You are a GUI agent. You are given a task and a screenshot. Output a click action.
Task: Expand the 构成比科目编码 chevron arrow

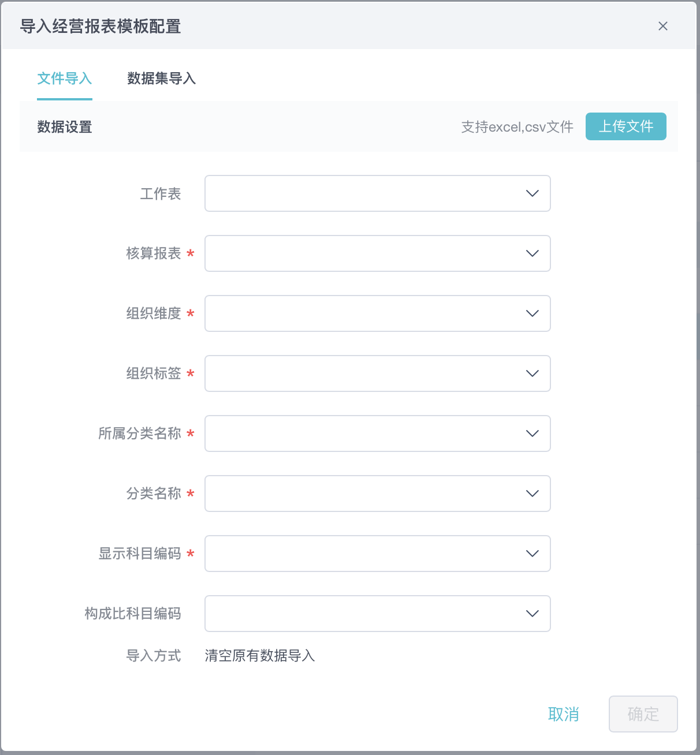point(533,614)
